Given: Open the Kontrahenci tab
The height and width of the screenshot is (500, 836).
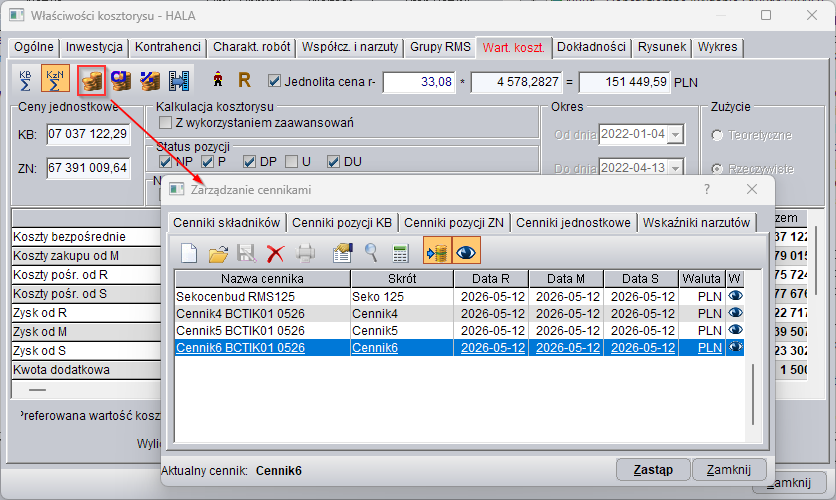Looking at the screenshot, I should click(167, 47).
